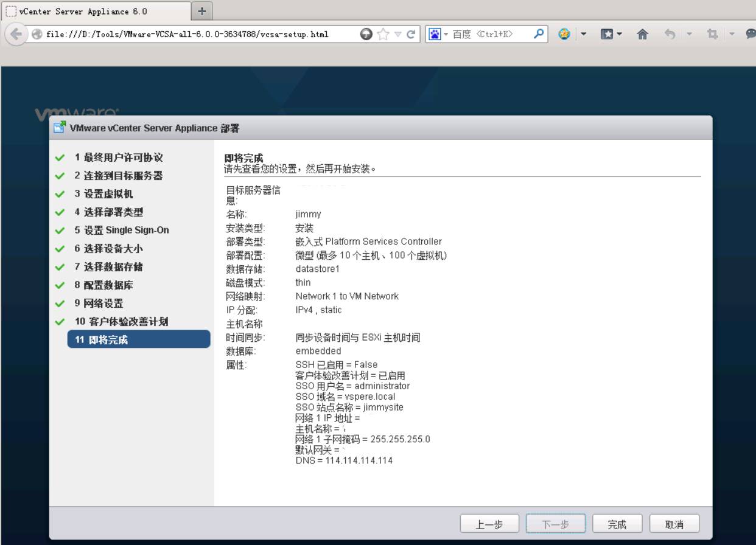Go to step 4 选择部署类型
756x545 pixels.
[109, 212]
